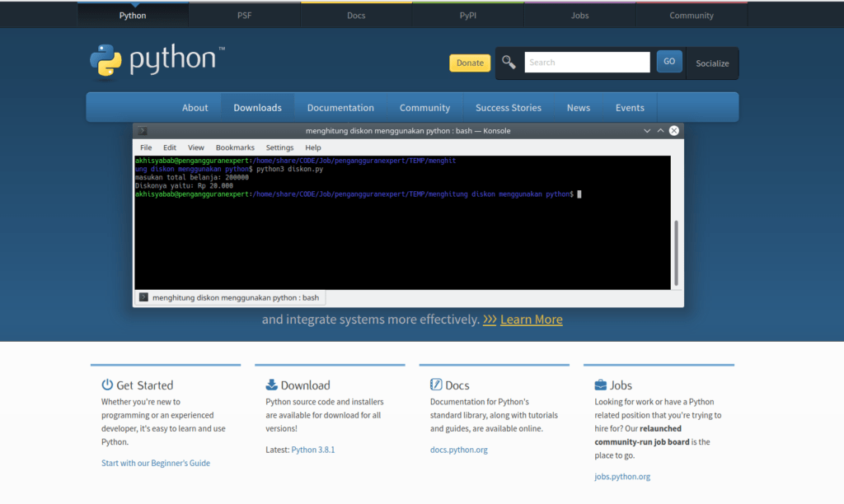Open the View menu in Konsole
The width and height of the screenshot is (844, 504).
point(195,147)
